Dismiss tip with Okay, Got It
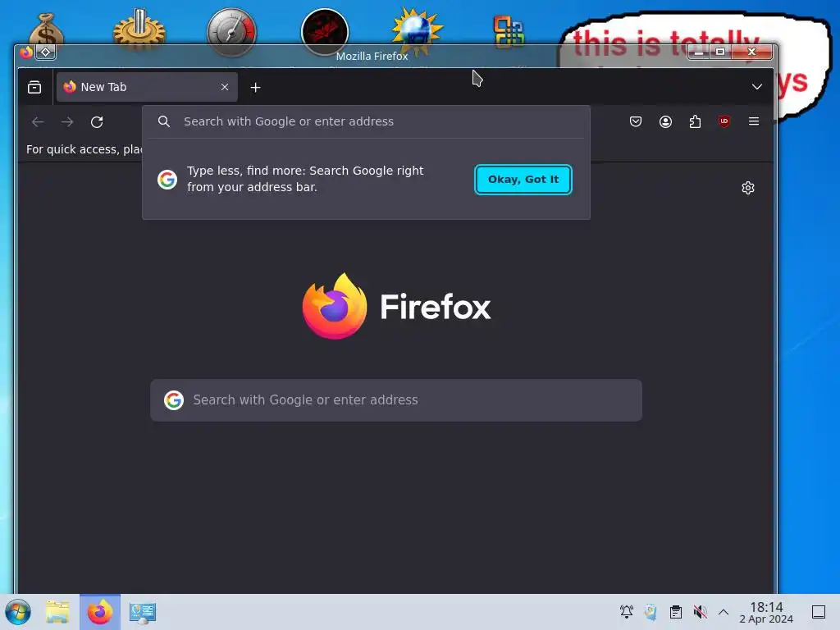 pyautogui.click(x=523, y=180)
